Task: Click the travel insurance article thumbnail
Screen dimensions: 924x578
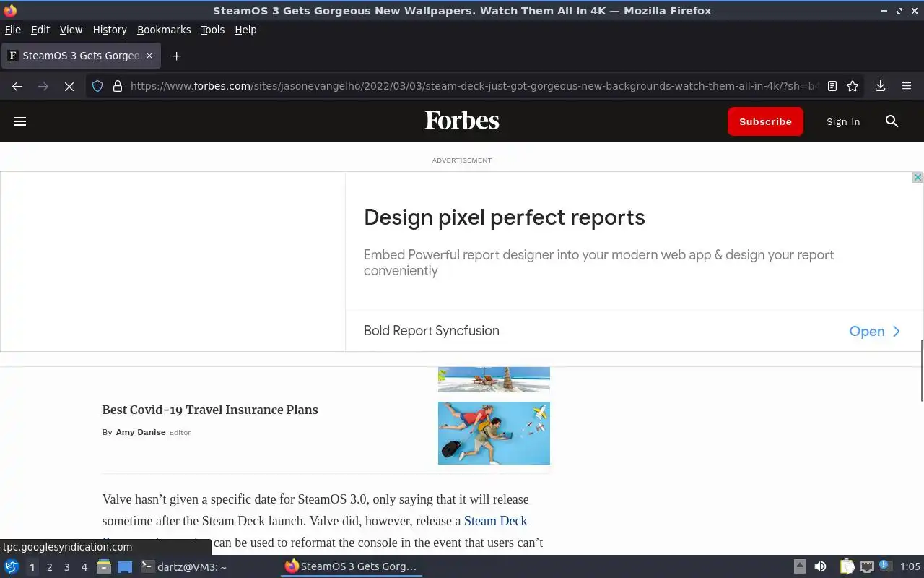Action: point(494,433)
